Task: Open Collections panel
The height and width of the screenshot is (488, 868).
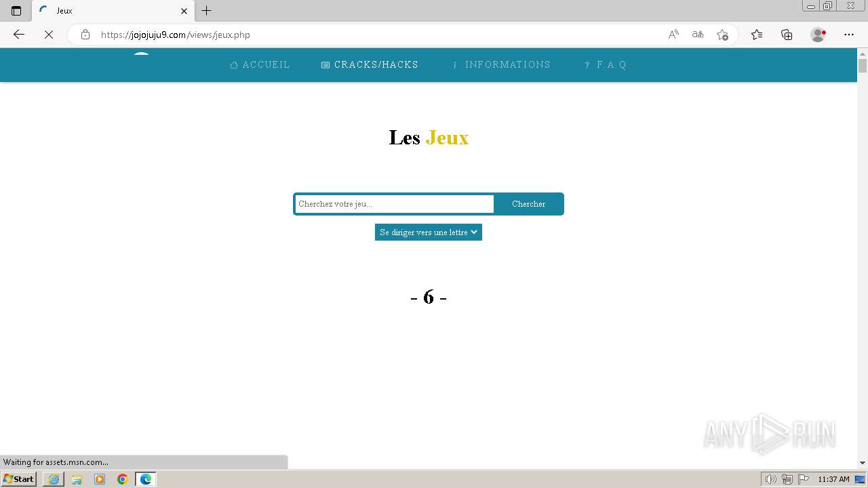Action: 787,35
